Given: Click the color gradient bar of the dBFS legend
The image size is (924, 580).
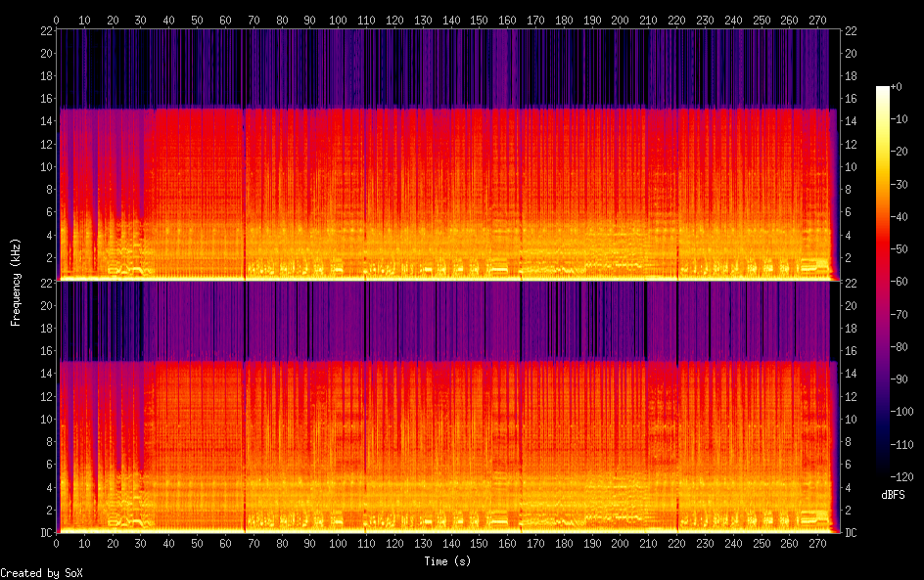Looking at the screenshot, I should click(x=883, y=282).
